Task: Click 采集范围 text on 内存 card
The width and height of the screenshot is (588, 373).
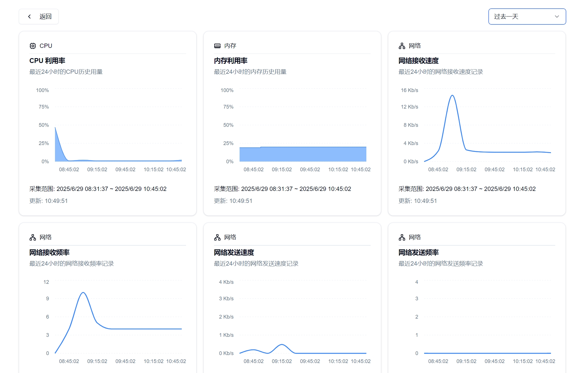Action: [283, 189]
